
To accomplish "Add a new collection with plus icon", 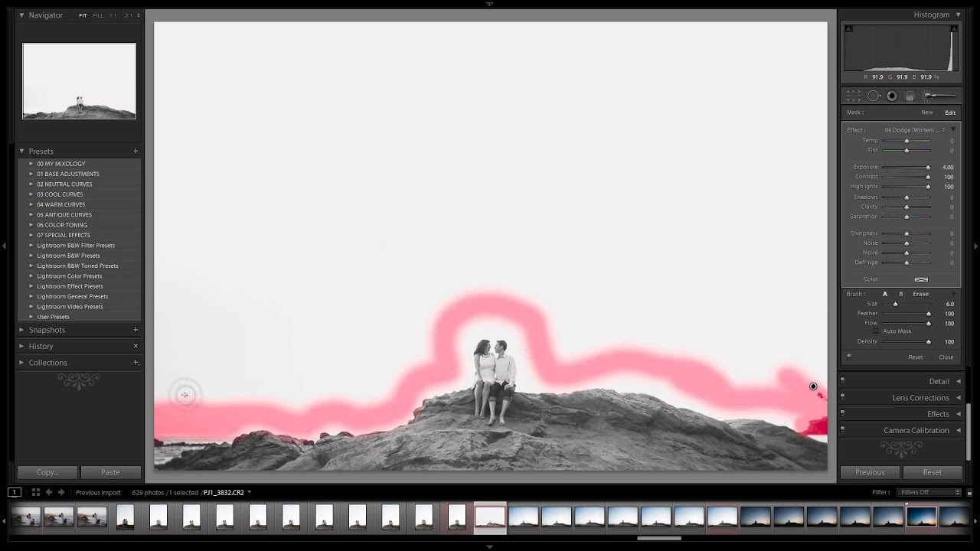I will tap(136, 362).
